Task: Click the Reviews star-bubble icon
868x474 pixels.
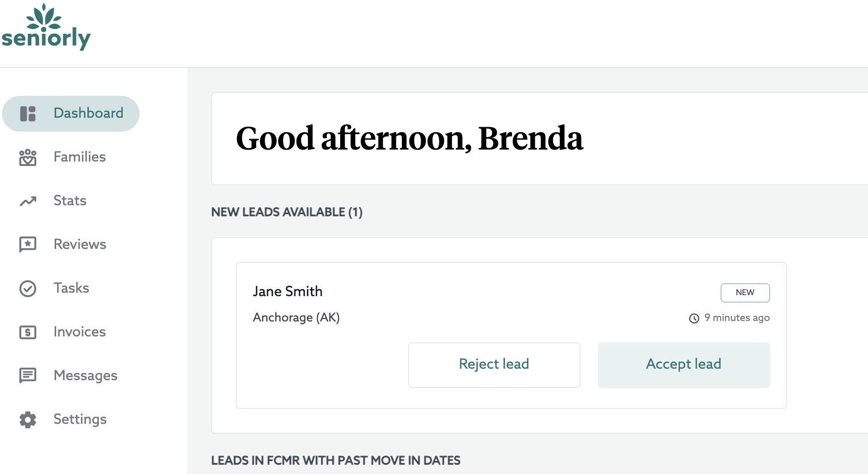Action: tap(28, 244)
